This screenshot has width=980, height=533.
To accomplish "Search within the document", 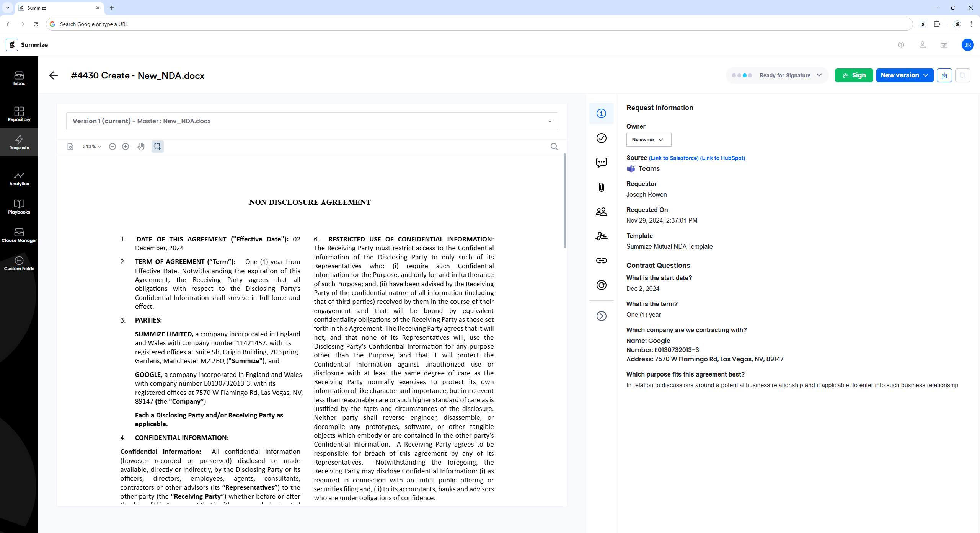I will pos(554,147).
